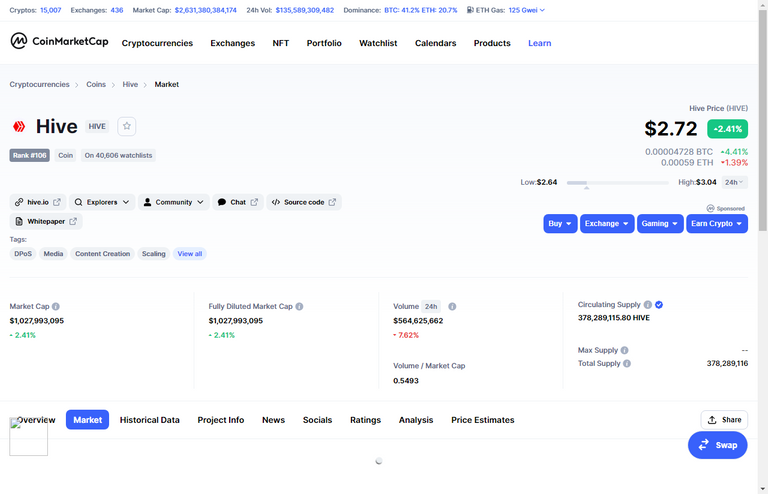Click the Hive breadcrumb link
Screen dimensions: 768x494
pos(130,84)
